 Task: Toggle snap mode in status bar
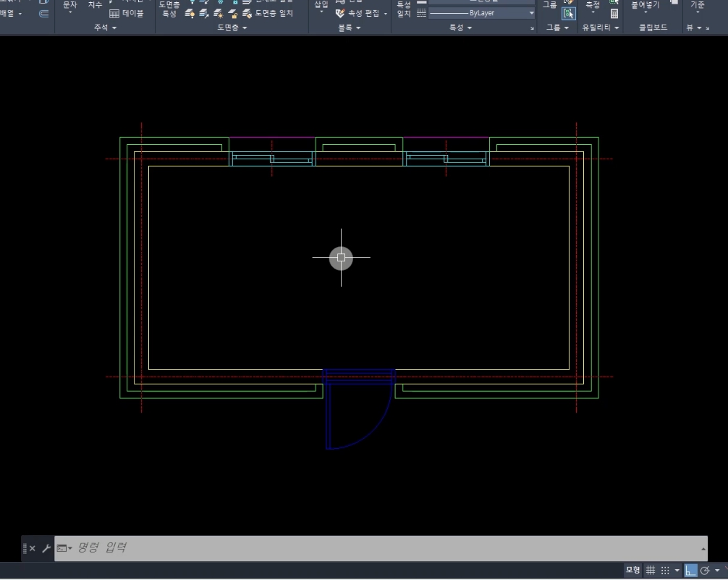click(666, 571)
